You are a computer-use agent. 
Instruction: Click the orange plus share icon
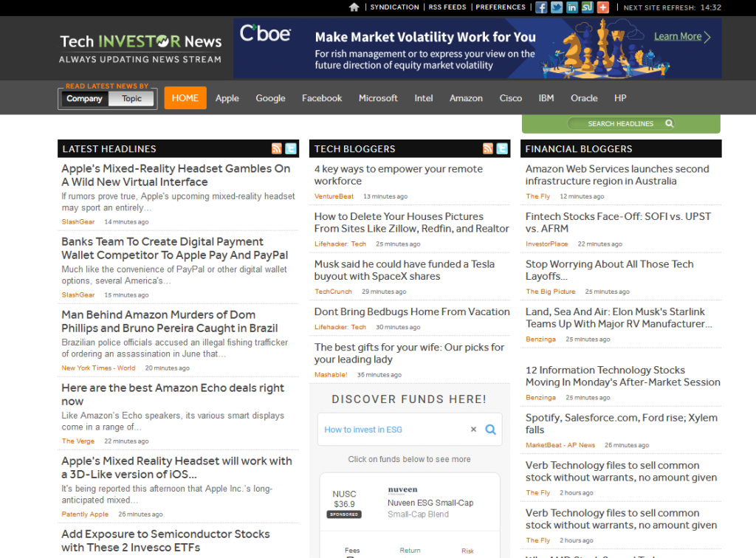click(x=603, y=7)
